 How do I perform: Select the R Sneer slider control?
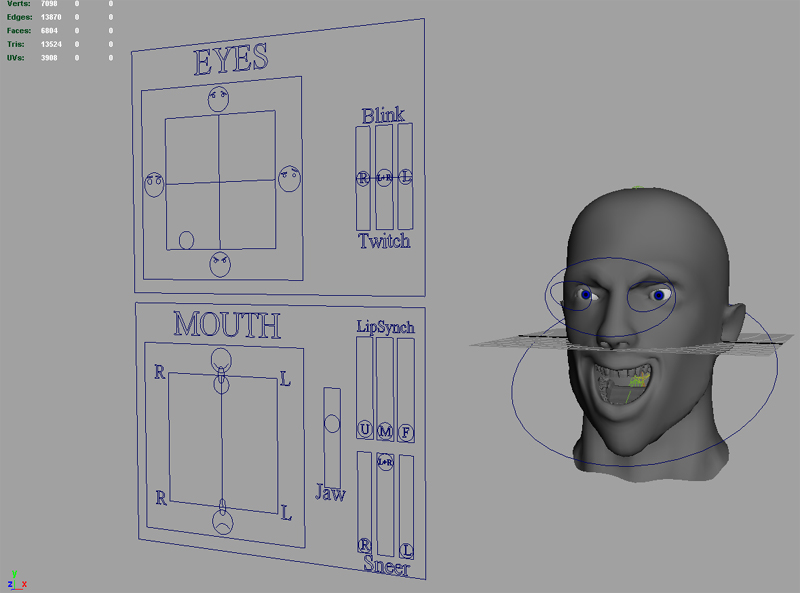coord(363,544)
